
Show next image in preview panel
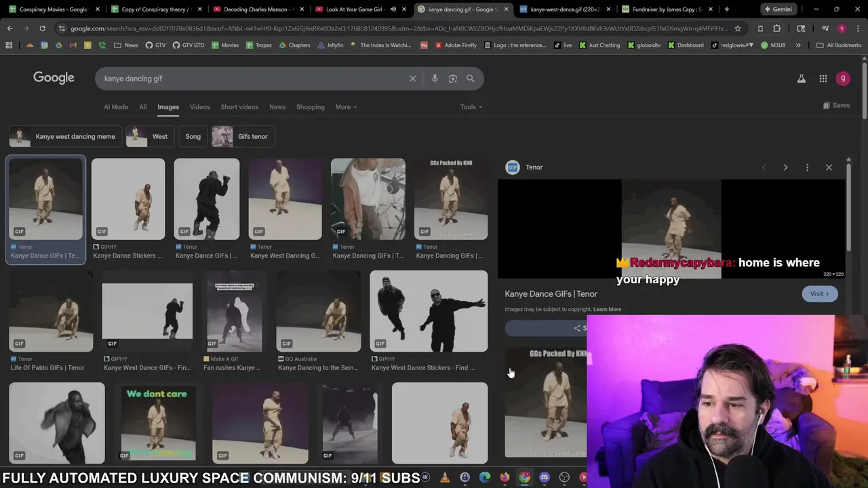(x=785, y=167)
